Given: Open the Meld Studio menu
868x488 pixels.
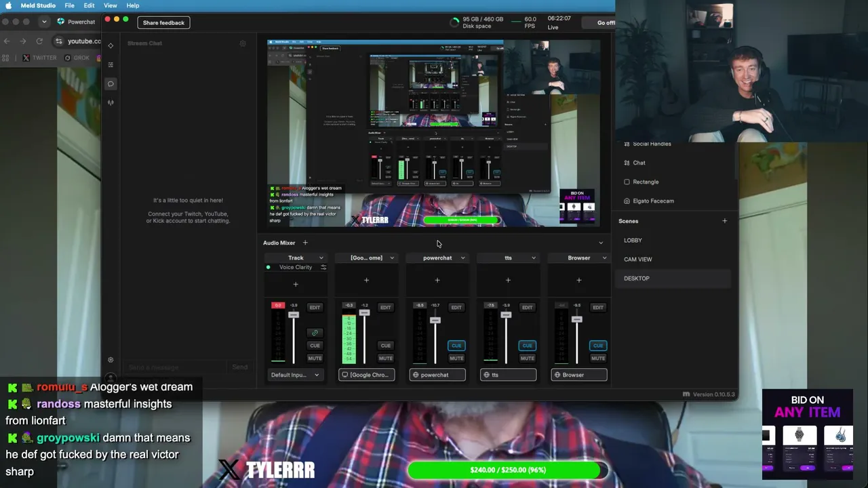Looking at the screenshot, I should coord(37,5).
